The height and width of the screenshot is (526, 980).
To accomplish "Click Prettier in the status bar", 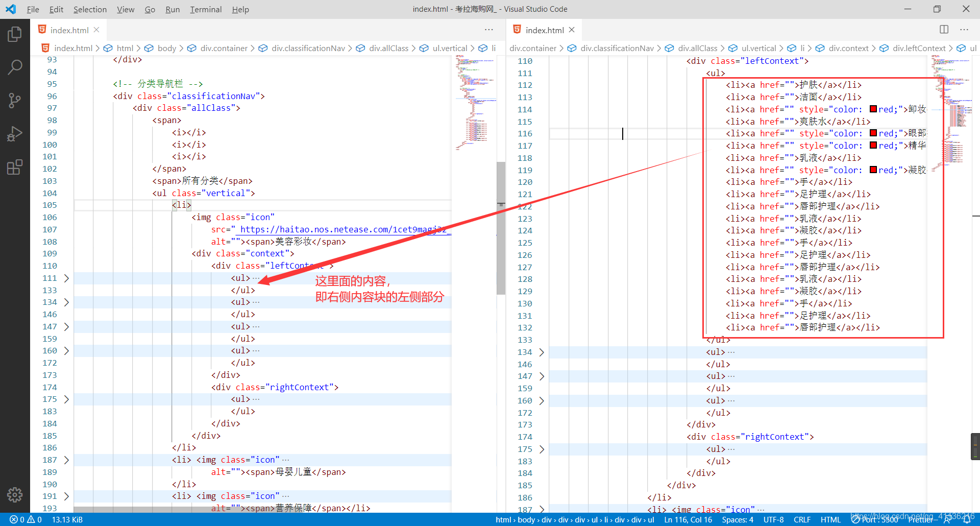I will pos(921,519).
